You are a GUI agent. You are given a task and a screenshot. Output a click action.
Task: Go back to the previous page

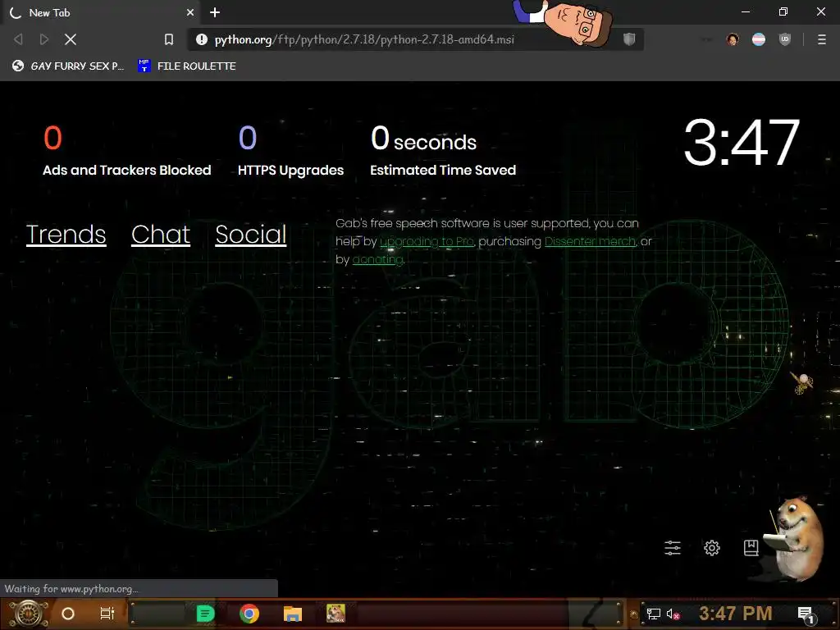pyautogui.click(x=18, y=39)
